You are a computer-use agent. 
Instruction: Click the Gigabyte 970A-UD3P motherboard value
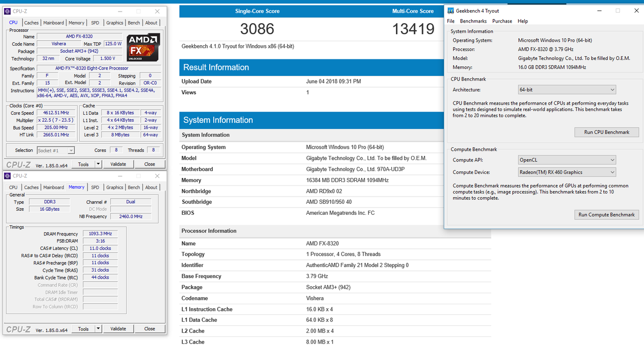tap(355, 169)
